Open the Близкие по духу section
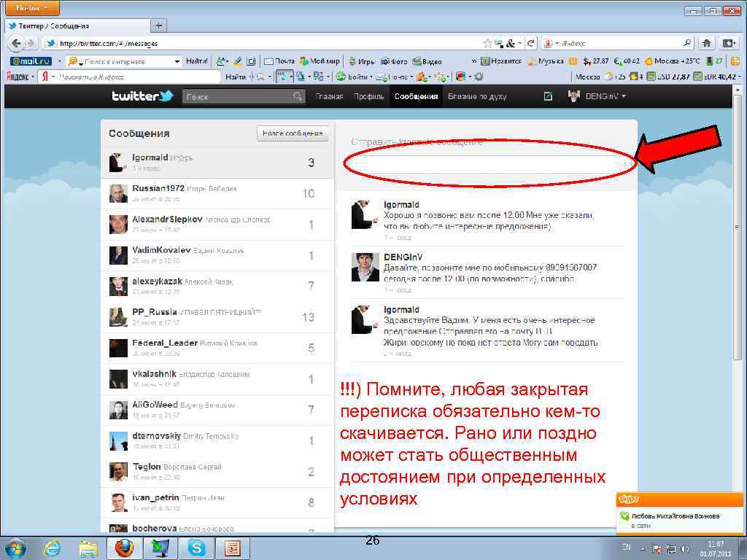This screenshot has width=747, height=560. [475, 96]
